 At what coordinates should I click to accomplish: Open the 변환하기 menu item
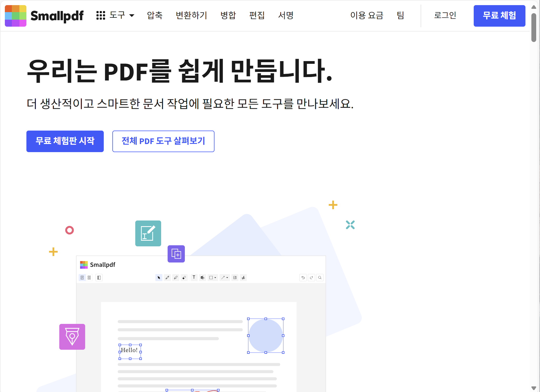(191, 15)
